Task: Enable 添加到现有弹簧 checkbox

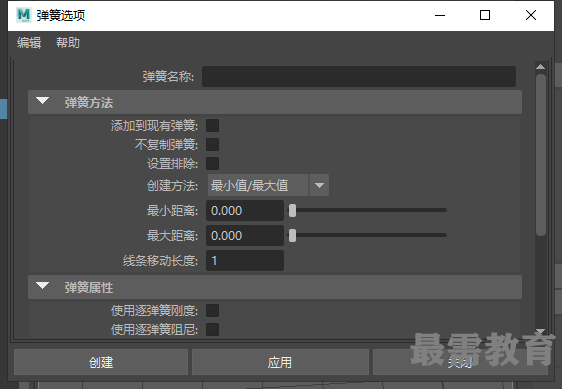Action: point(212,125)
